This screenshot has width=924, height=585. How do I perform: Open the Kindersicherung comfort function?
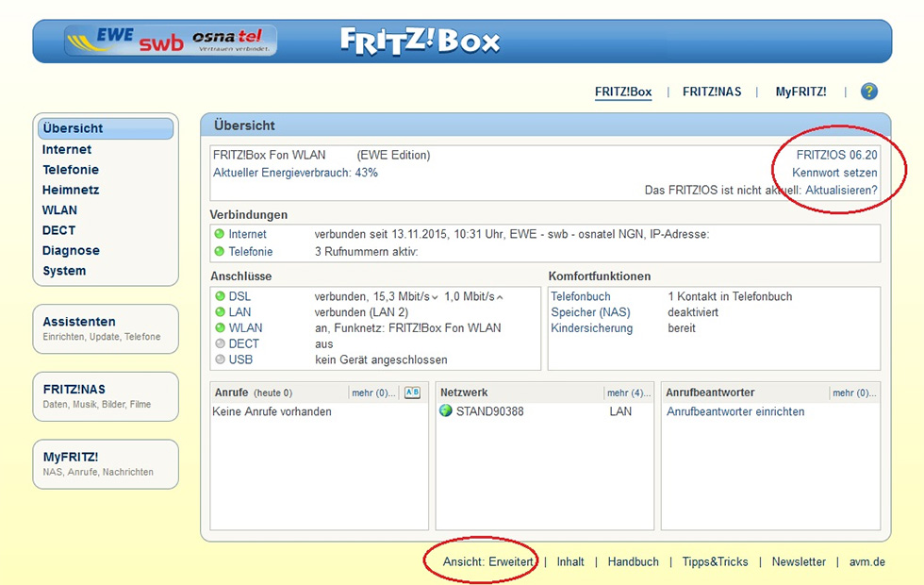tap(591, 328)
